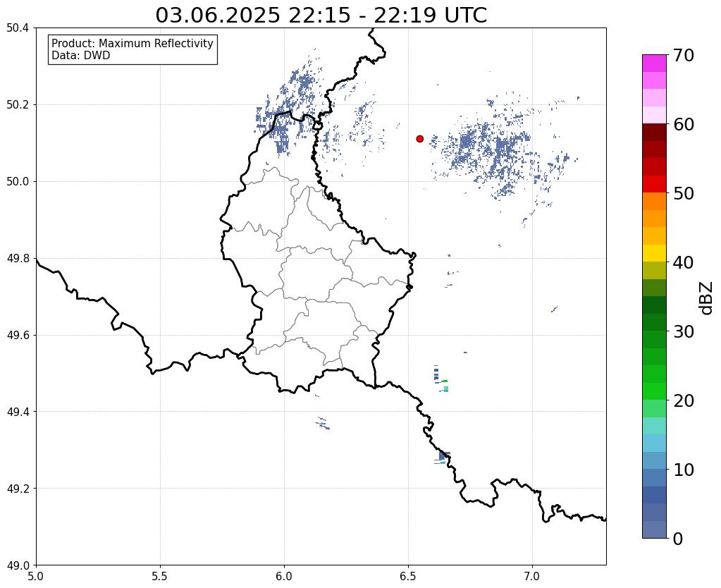Click the magenta top colorbar swatch
The width and height of the screenshot is (721, 588).
[x=654, y=63]
